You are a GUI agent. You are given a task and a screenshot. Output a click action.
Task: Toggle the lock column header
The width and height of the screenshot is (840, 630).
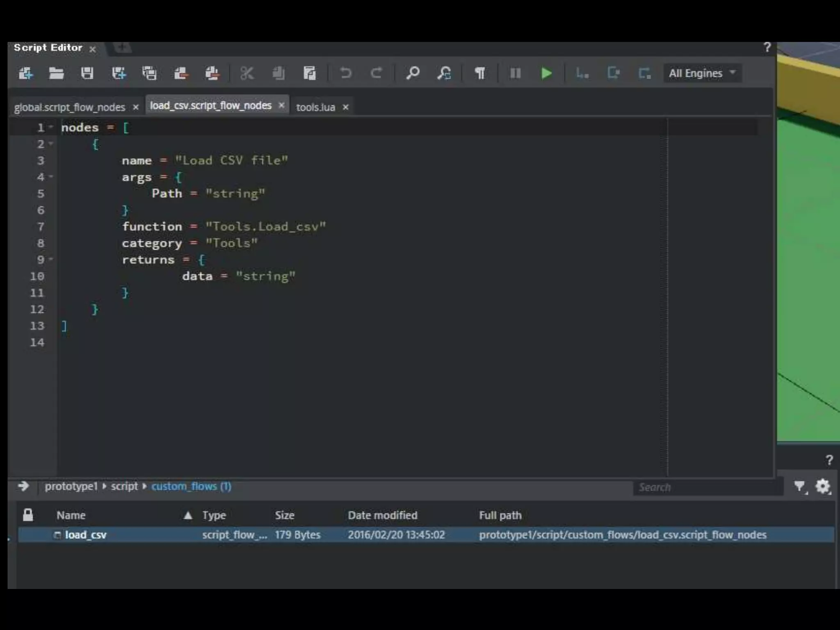[28, 515]
